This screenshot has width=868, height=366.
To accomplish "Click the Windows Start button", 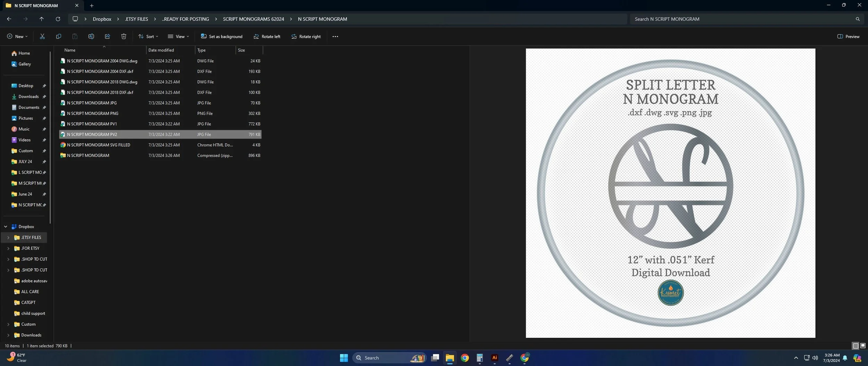I will coord(344,358).
